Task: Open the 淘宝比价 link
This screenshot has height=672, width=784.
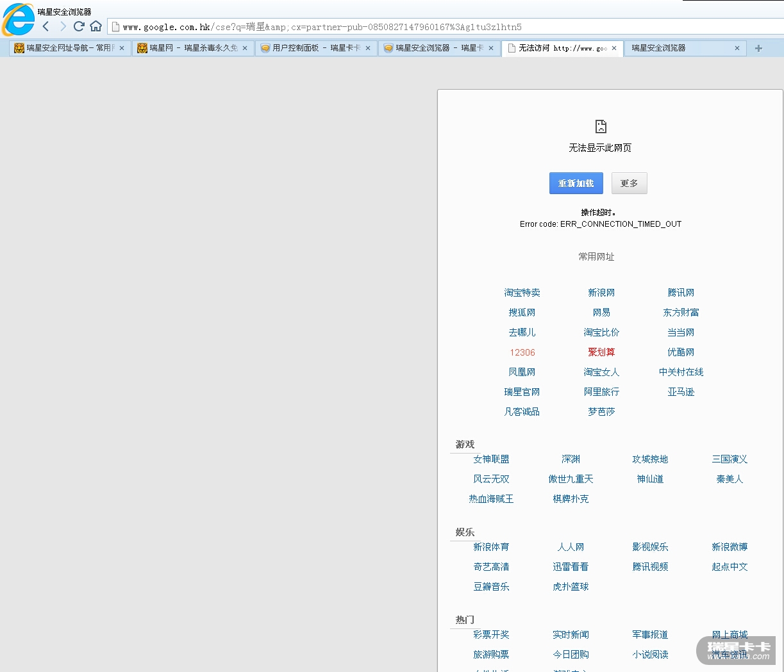Action: click(601, 332)
